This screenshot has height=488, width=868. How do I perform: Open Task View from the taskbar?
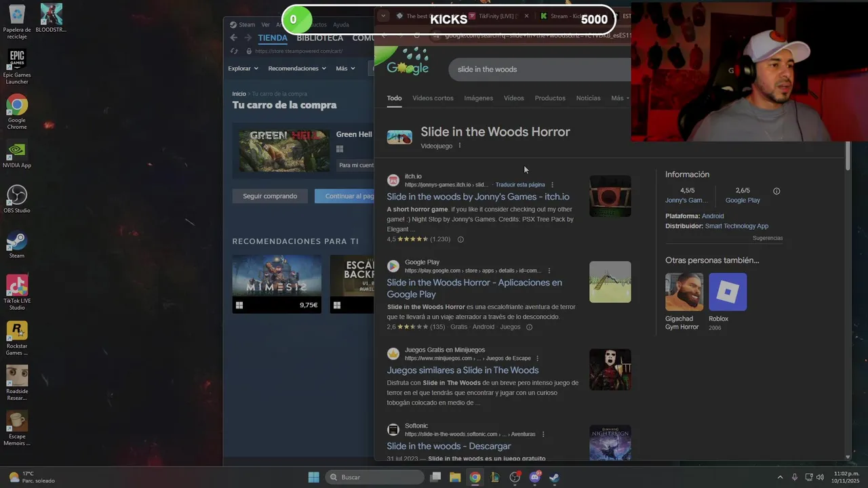coord(436,477)
